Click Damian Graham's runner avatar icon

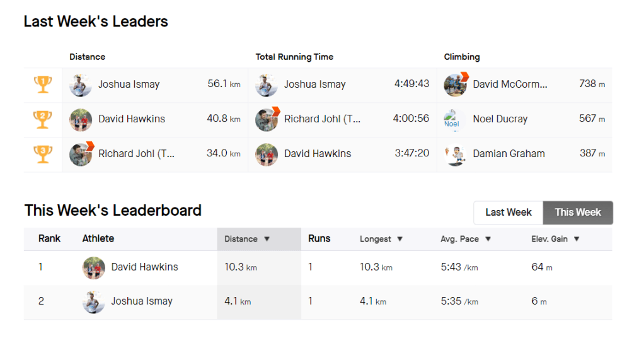coord(455,155)
